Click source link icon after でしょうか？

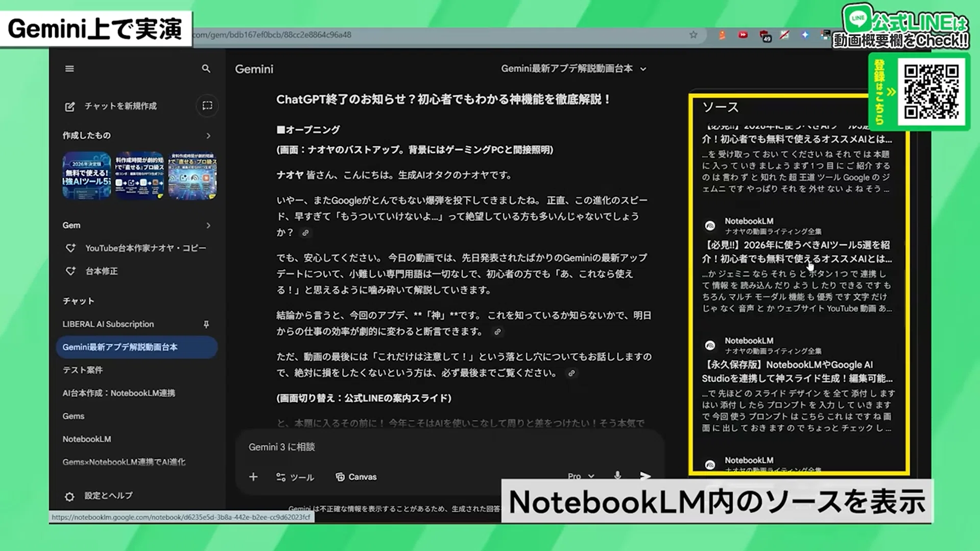[305, 233]
